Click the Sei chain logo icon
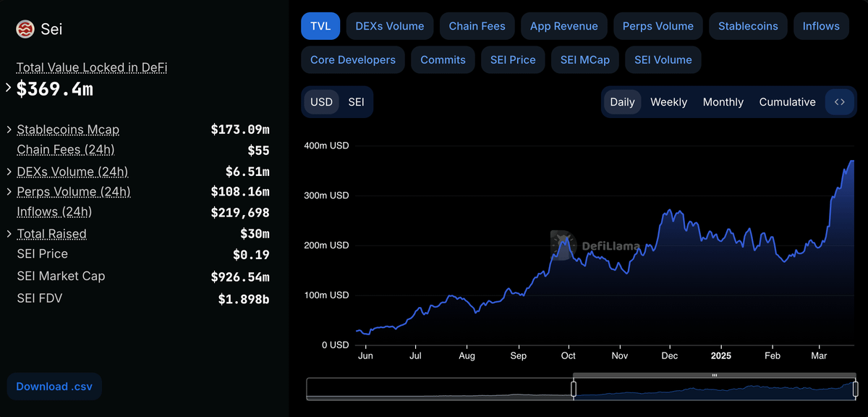The image size is (868, 417). tap(25, 29)
